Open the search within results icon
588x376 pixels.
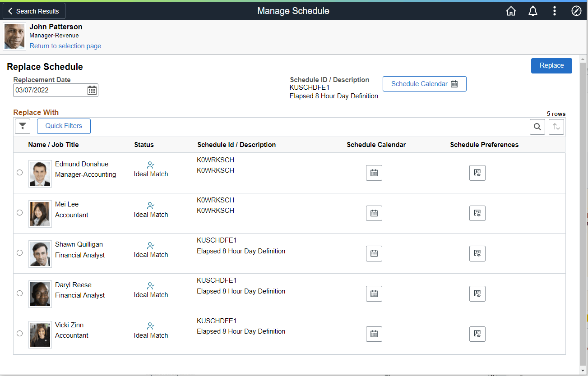click(537, 127)
